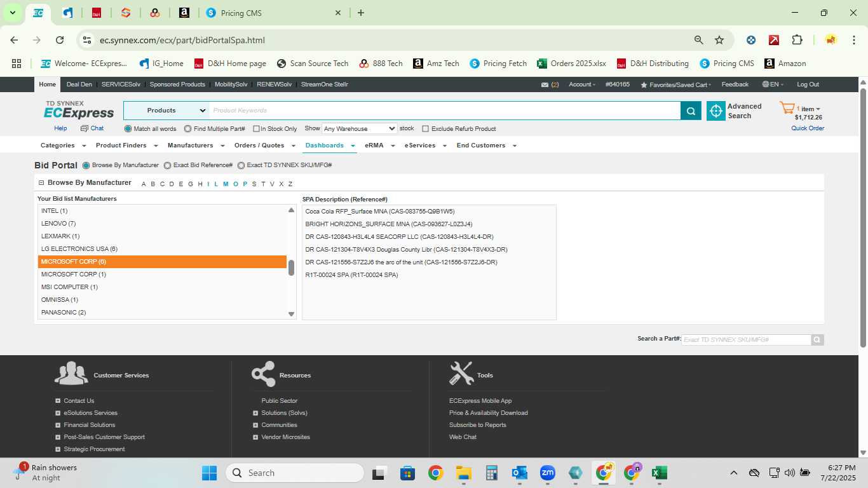Image resolution: width=868 pixels, height=488 pixels.
Task: Expand the Orders / Quotes menu
Action: [x=264, y=146]
